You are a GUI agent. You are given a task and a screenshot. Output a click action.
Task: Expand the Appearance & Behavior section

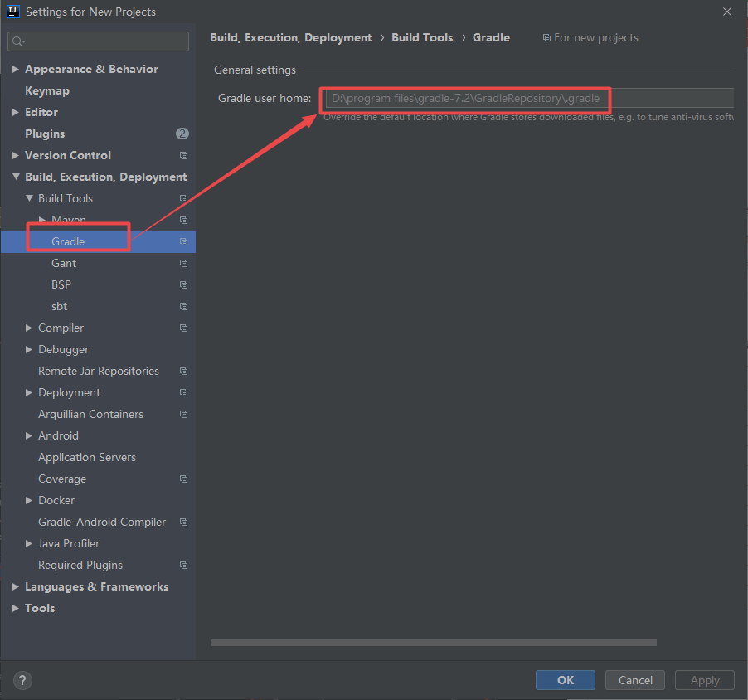(15, 69)
